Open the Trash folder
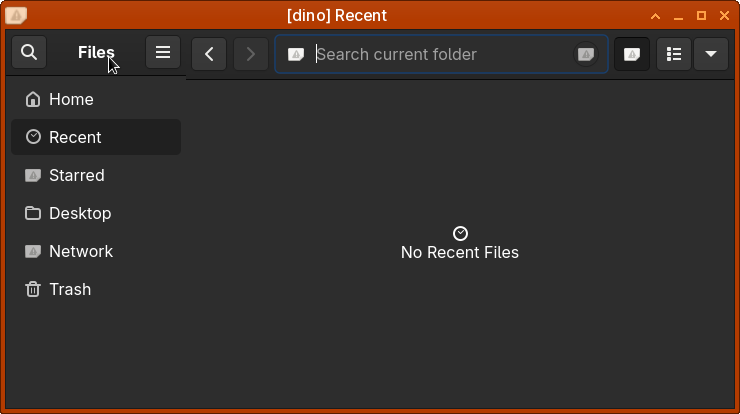This screenshot has height=414, width=740. (x=70, y=289)
